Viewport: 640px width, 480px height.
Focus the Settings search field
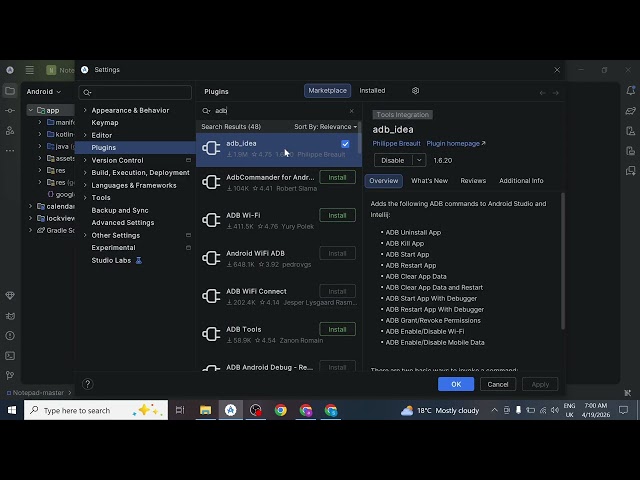(x=135, y=92)
